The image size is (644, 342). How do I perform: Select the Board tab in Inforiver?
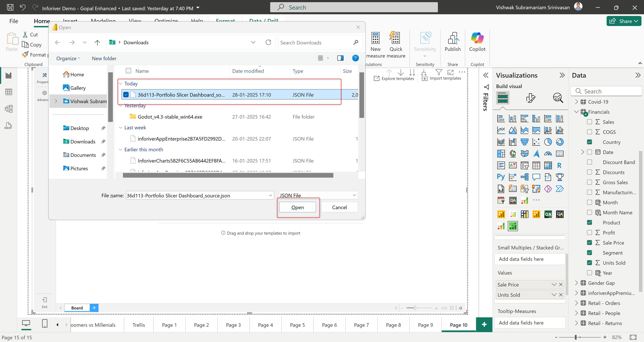click(x=77, y=308)
